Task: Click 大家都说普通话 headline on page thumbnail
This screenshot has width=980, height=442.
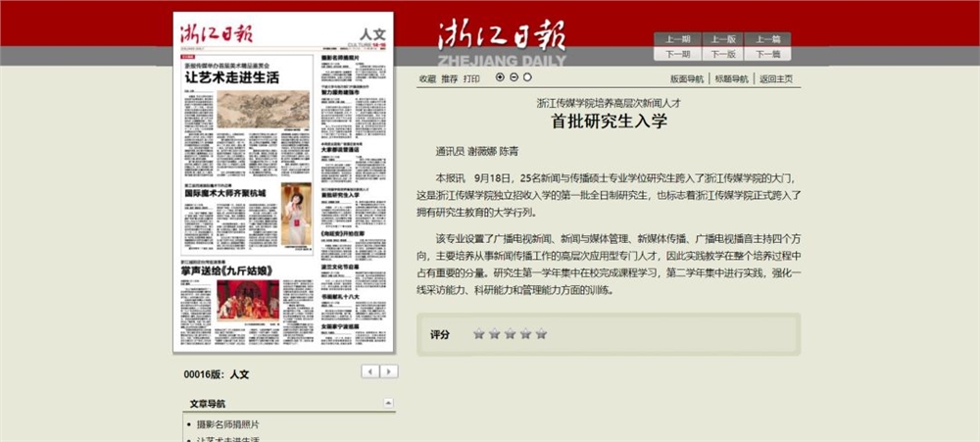Action: (340, 150)
